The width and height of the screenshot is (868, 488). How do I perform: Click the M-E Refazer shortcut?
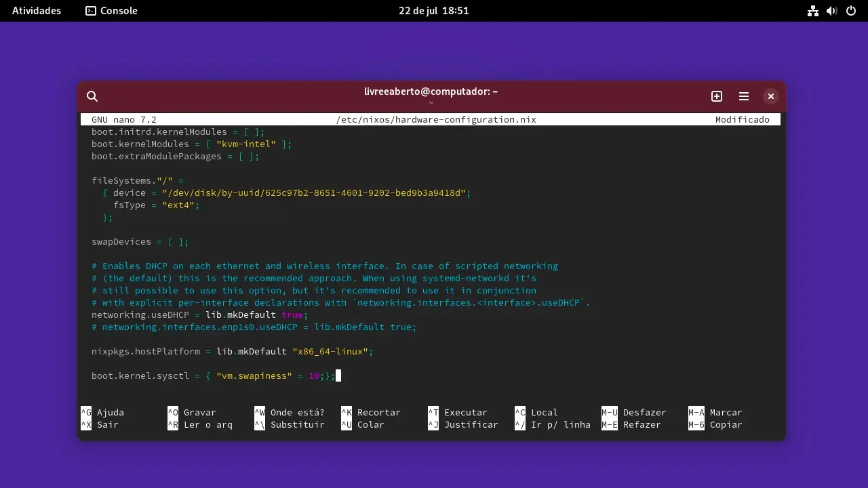(631, 424)
